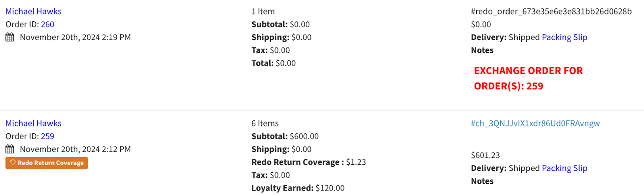Image resolution: width=644 pixels, height=195 pixels.
Task: Click the redo arrow icon in orange badge
Action: point(13,162)
